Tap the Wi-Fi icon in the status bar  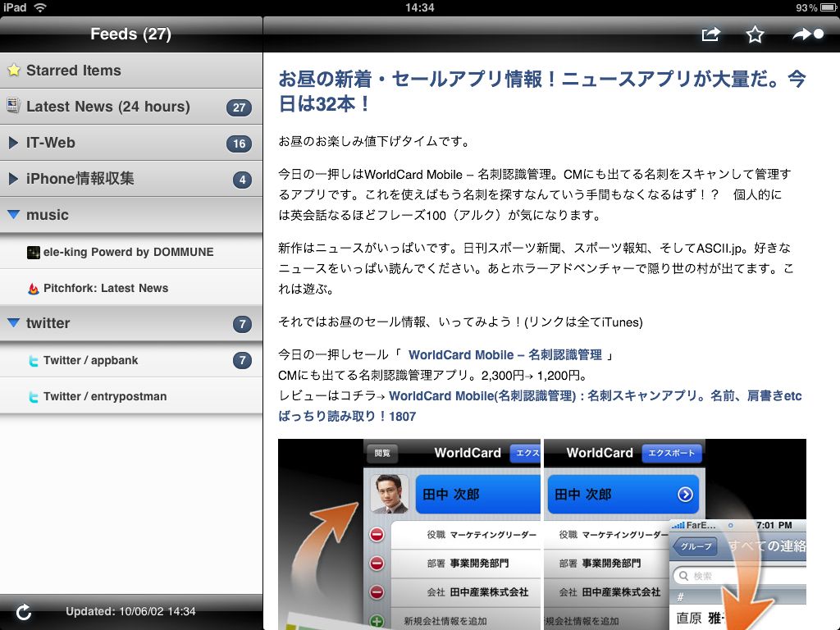pos(40,7)
